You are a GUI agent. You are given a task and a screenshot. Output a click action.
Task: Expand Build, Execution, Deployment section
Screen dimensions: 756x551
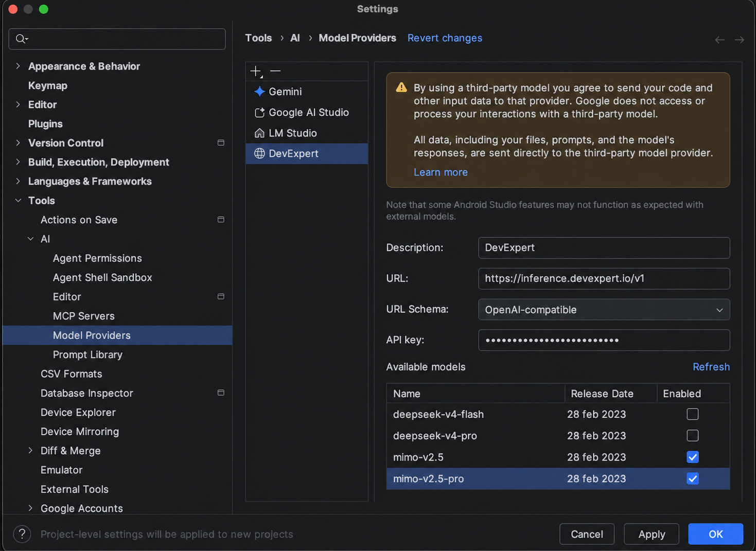[x=18, y=162]
